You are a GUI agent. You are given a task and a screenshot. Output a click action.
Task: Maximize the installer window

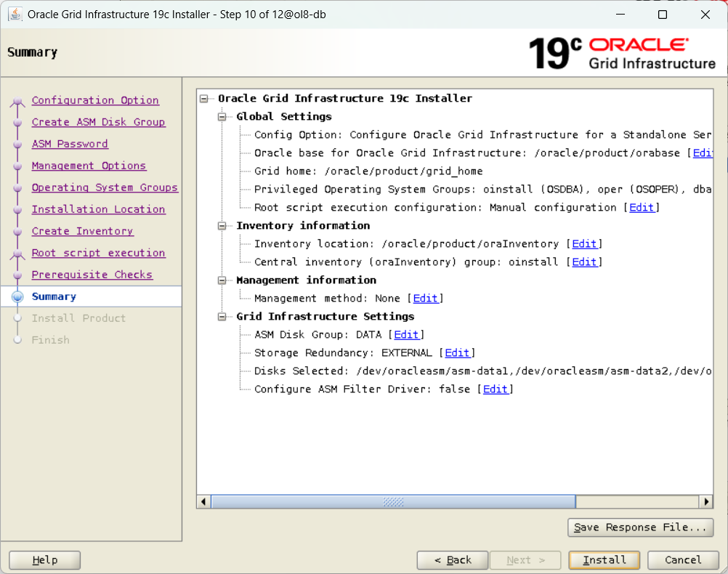pos(663,15)
